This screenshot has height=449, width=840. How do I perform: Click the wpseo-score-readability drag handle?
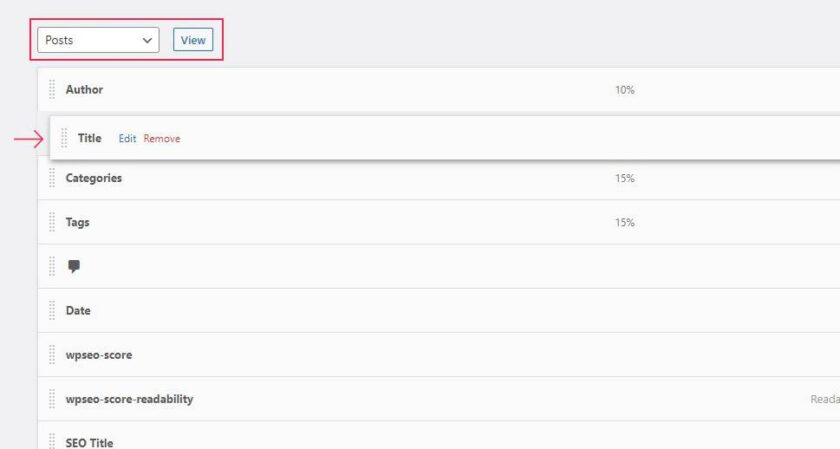[52, 399]
